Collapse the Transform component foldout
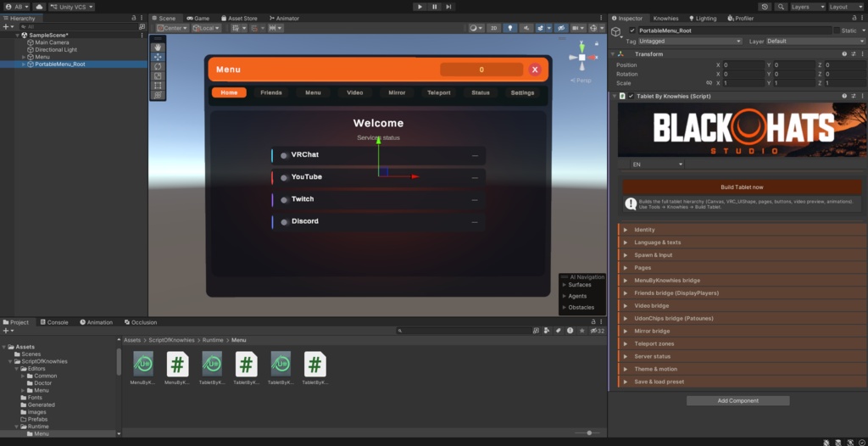 point(612,54)
